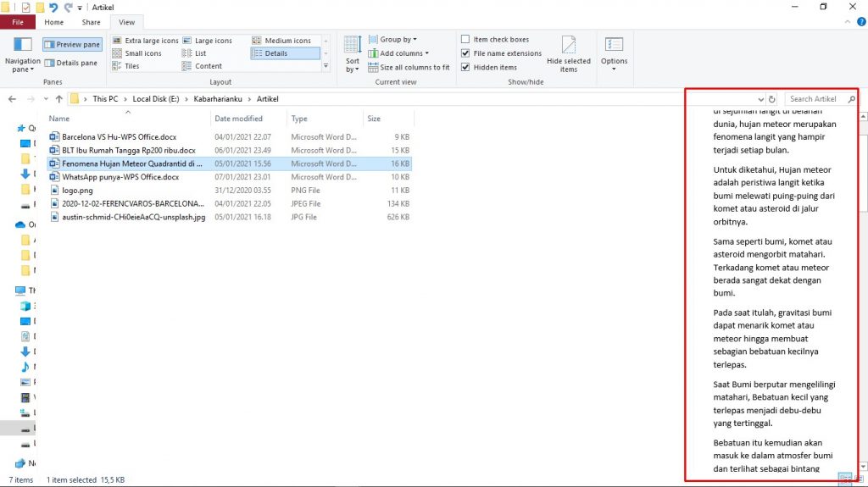The height and width of the screenshot is (487, 868).
Task: Go back with the Back arrow
Action: (x=12, y=99)
